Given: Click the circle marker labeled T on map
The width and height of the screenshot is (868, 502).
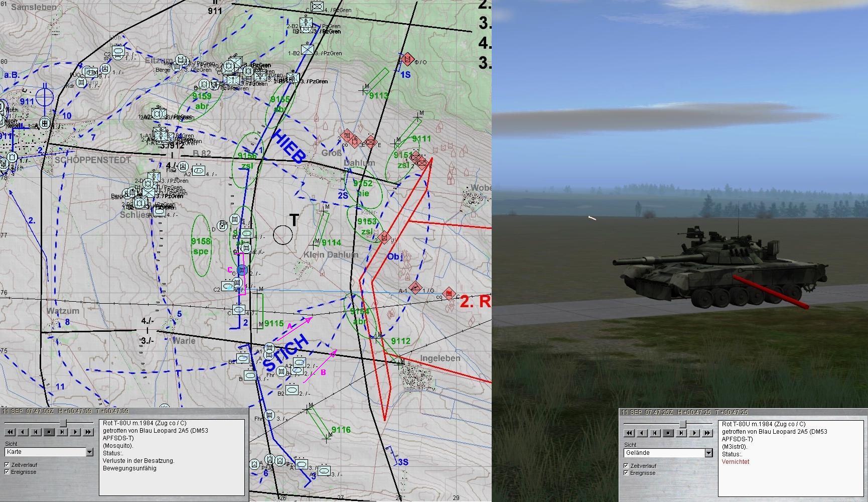Looking at the screenshot, I should click(x=283, y=235).
